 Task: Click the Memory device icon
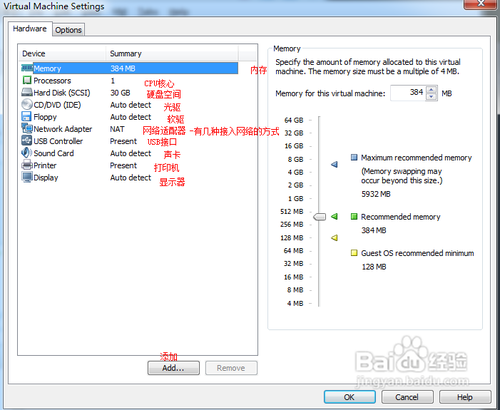[x=27, y=68]
